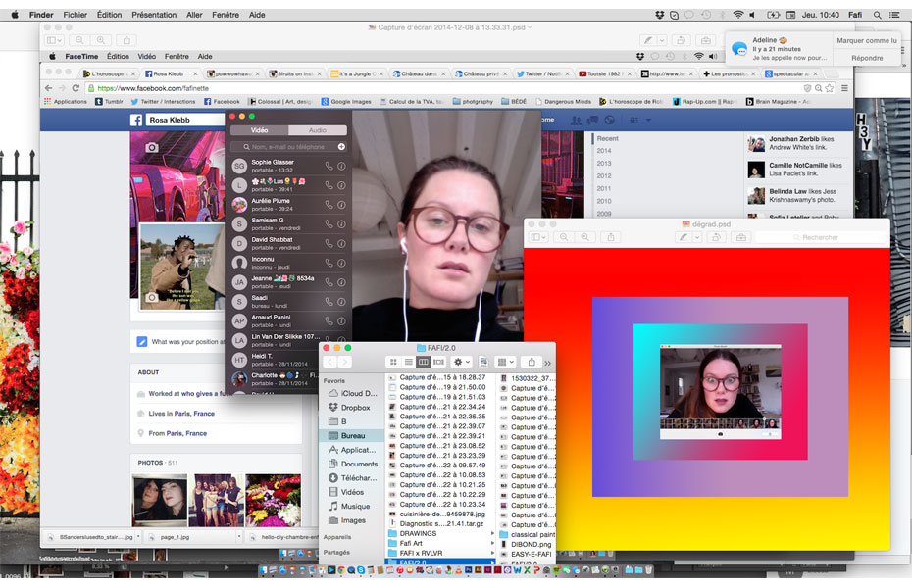The width and height of the screenshot is (912, 588).
Task: Open the Facebook account dropdown arrow
Action: 648,121
